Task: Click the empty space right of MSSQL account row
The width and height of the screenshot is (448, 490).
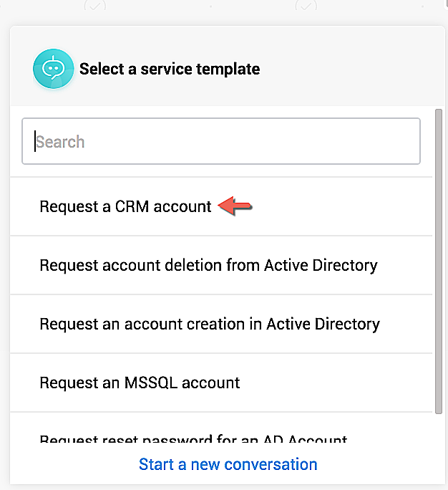Action: click(x=336, y=383)
